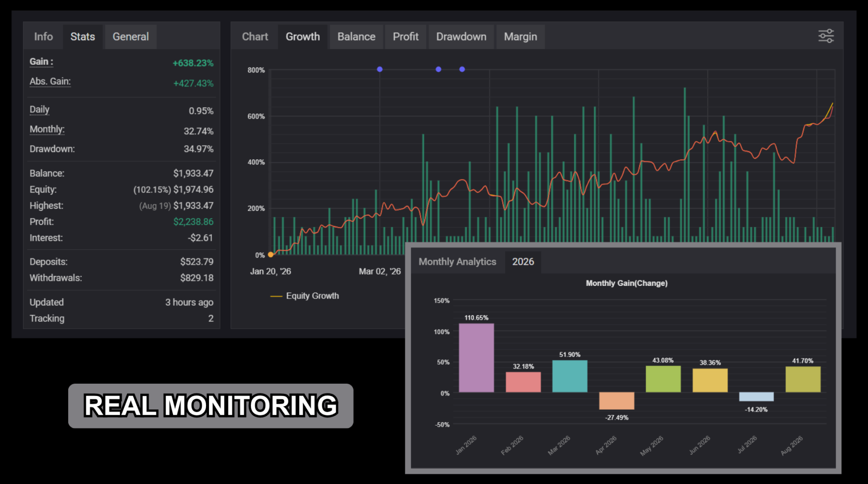The image size is (868, 484).
Task: Select the Margin chart tab
Action: click(x=520, y=37)
